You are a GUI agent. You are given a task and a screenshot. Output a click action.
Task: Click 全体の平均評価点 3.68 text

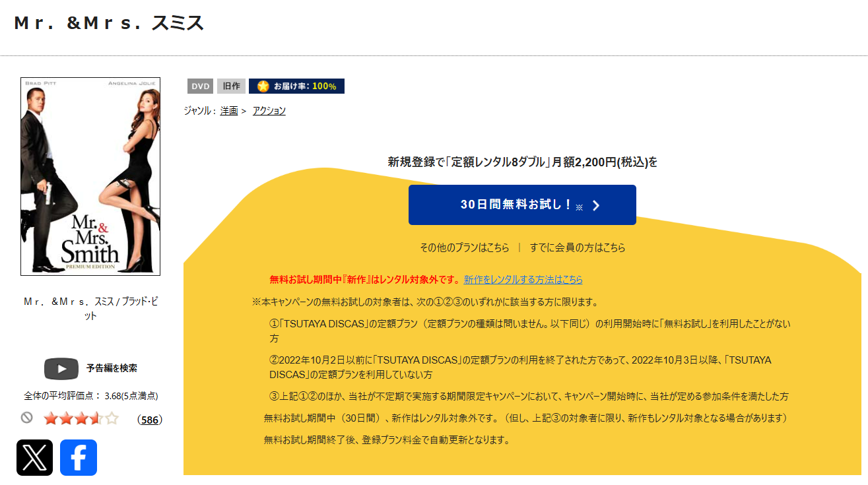pyautogui.click(x=91, y=396)
